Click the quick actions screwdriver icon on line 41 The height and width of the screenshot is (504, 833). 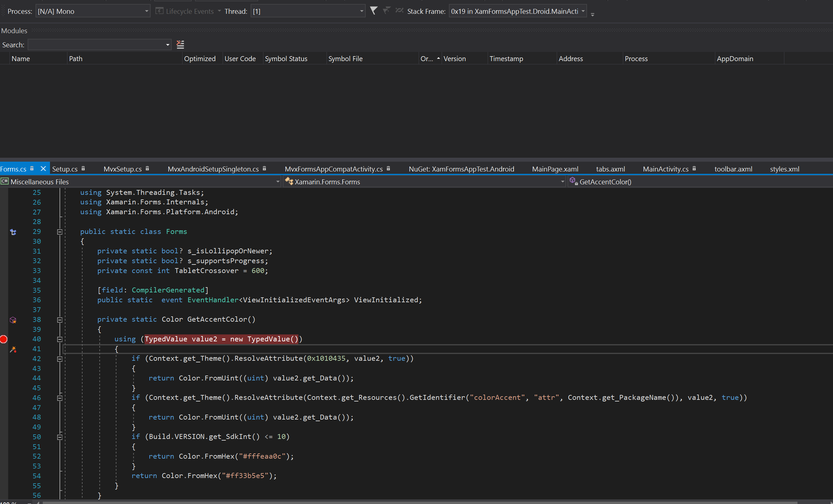[13, 349]
